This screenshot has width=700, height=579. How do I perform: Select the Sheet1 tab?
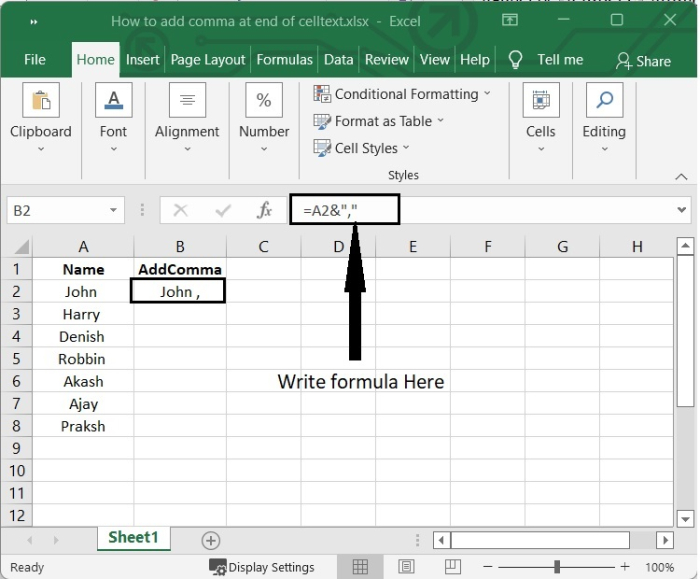tap(133, 537)
